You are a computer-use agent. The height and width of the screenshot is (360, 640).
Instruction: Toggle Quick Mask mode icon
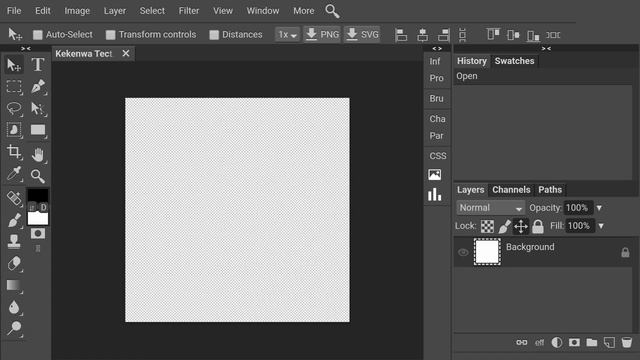(38, 233)
